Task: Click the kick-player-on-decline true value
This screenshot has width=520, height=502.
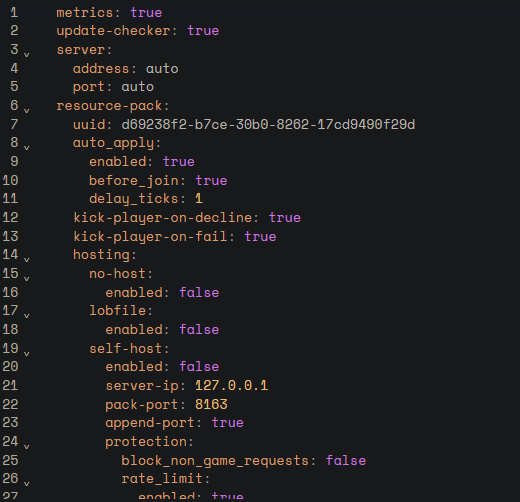Action: tap(285, 218)
